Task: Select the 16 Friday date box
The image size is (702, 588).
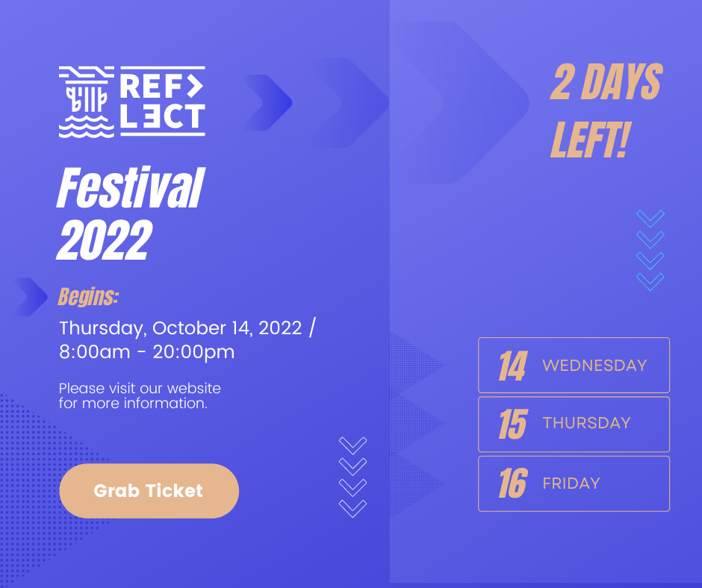Action: [x=574, y=484]
